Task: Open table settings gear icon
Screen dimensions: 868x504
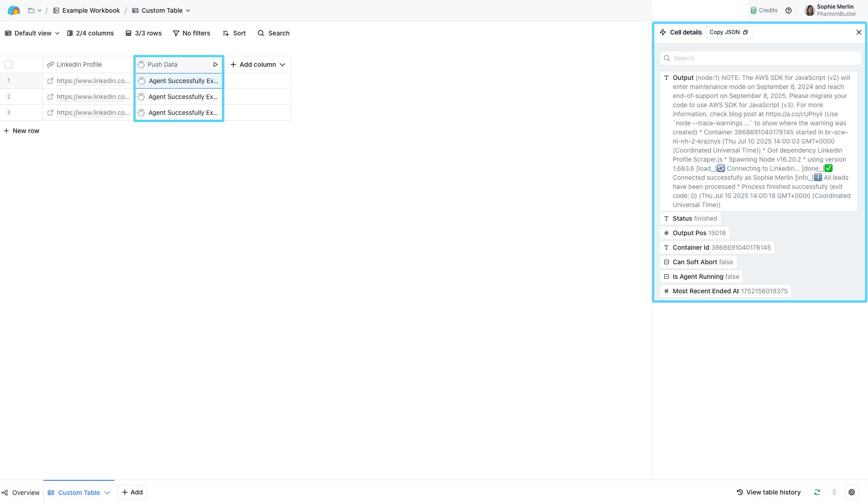Action: (x=852, y=492)
